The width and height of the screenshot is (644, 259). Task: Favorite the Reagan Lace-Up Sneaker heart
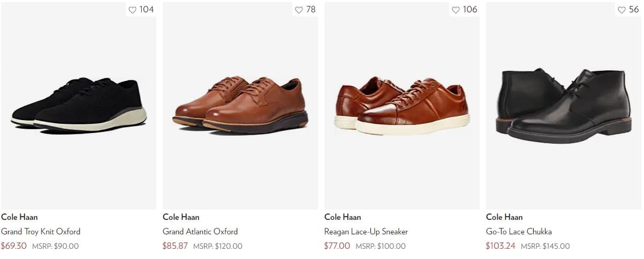(456, 10)
